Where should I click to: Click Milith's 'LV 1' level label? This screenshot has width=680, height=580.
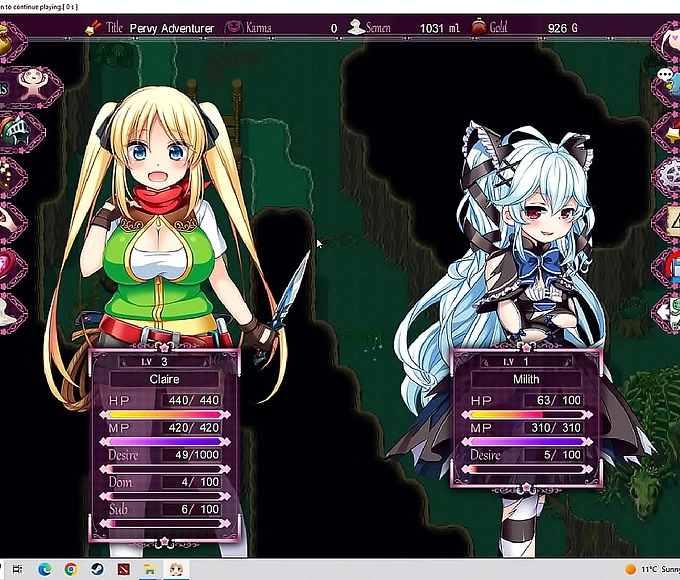(x=516, y=361)
